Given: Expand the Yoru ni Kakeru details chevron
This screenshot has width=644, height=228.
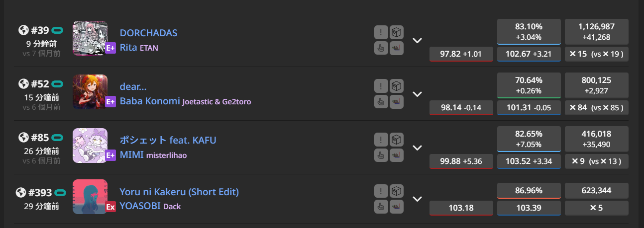Looking at the screenshot, I should (x=418, y=199).
